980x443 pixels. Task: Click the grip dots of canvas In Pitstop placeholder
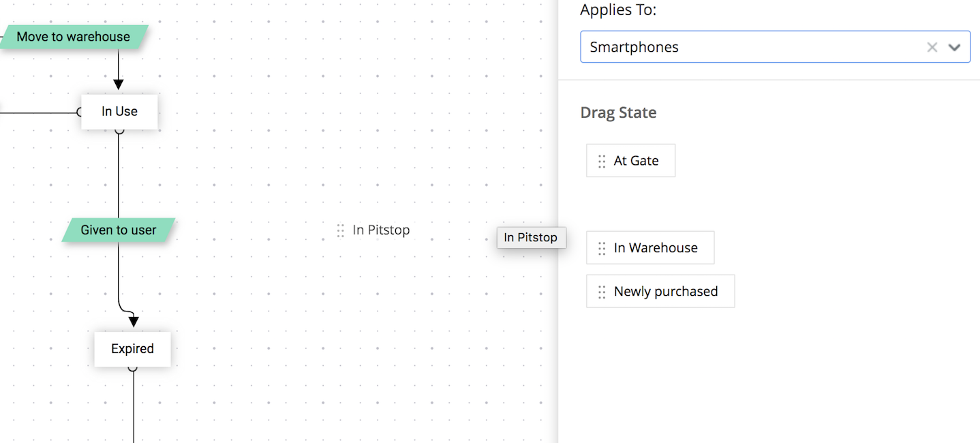point(341,230)
